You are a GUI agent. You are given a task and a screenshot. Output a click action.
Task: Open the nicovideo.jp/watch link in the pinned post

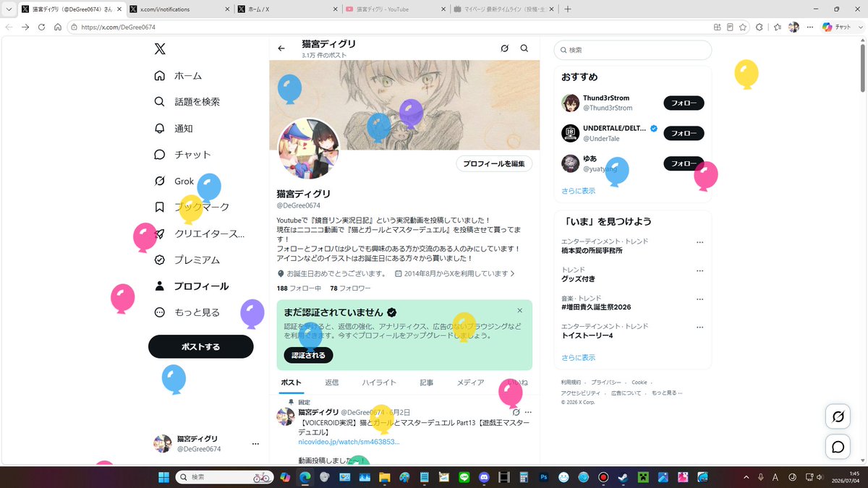point(349,442)
